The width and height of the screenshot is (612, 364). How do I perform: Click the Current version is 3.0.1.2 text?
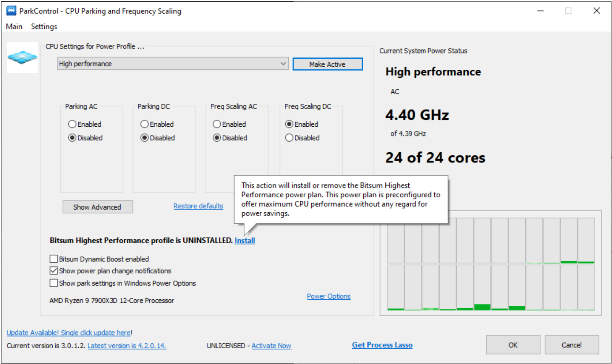(46, 346)
